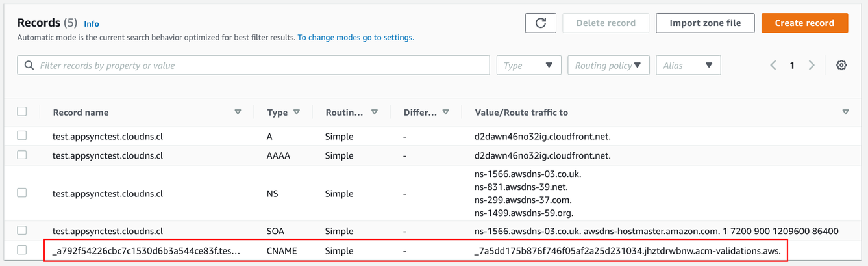Click the filter records search field

click(253, 65)
